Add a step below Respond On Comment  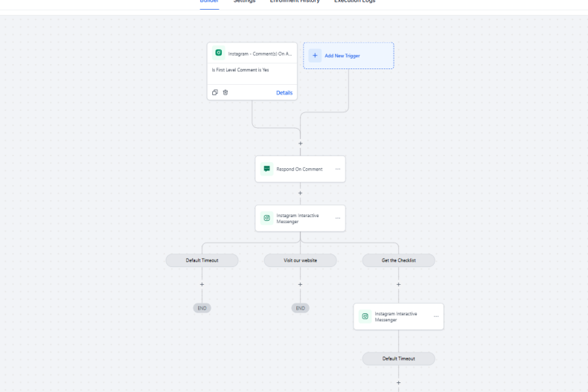pos(300,193)
